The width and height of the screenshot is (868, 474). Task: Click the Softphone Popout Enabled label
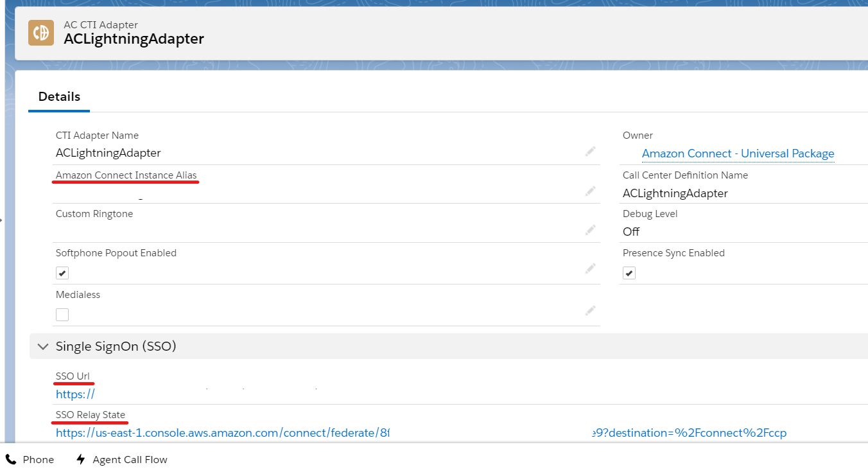tap(116, 253)
